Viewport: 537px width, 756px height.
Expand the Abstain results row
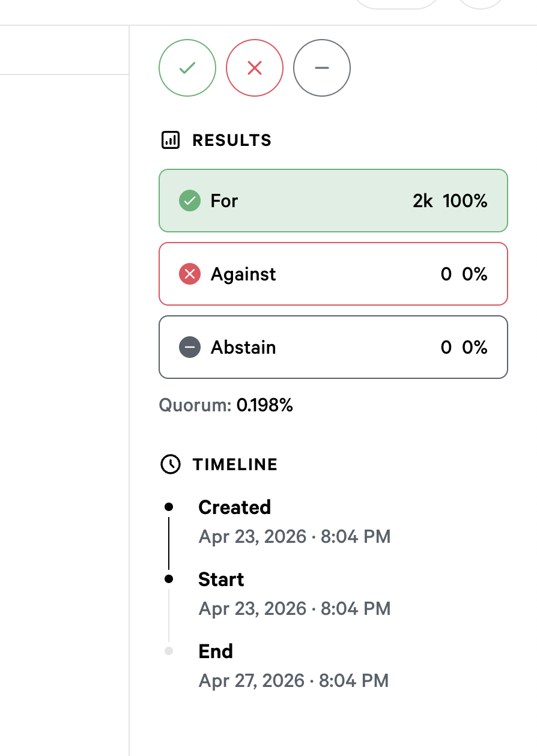[333, 347]
